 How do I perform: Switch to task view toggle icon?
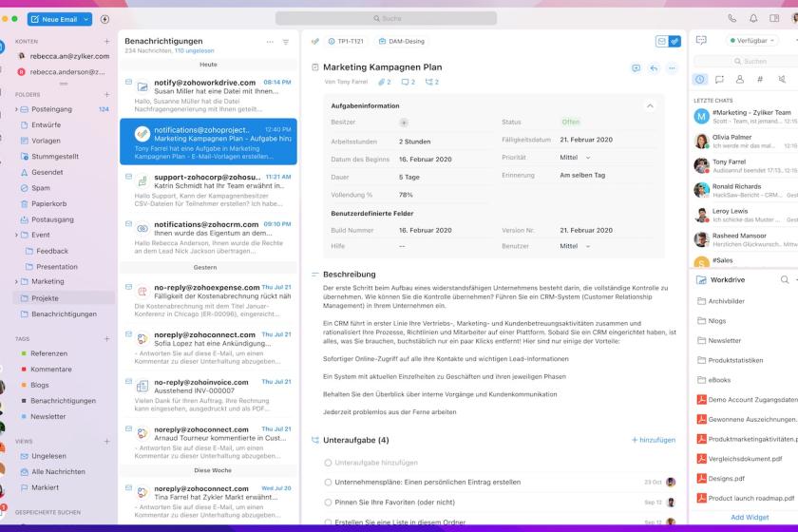[674, 41]
